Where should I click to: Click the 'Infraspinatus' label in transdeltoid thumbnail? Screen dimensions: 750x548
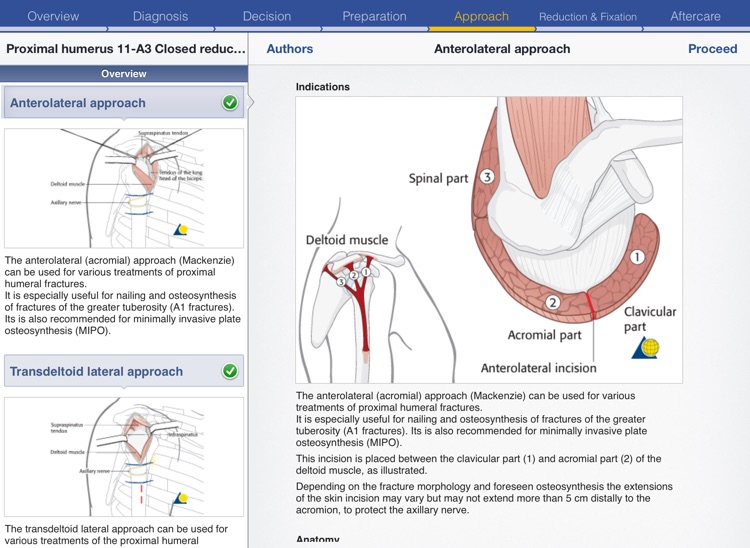click(182, 434)
